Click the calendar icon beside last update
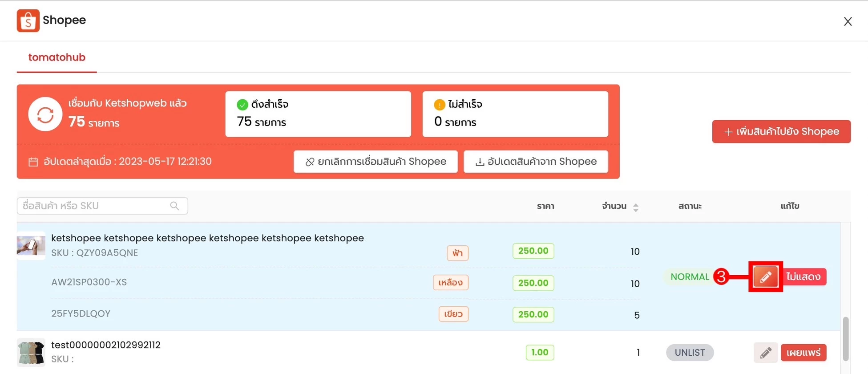This screenshot has height=374, width=868. [x=33, y=162]
